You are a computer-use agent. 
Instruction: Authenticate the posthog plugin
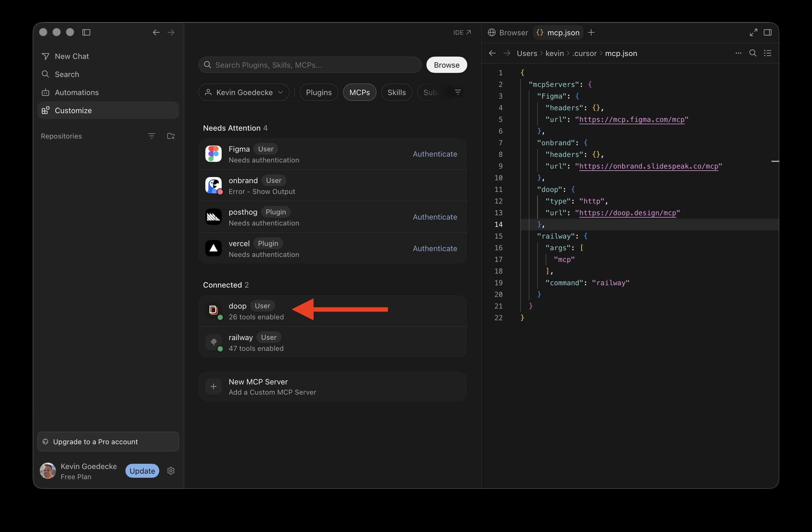(x=435, y=217)
